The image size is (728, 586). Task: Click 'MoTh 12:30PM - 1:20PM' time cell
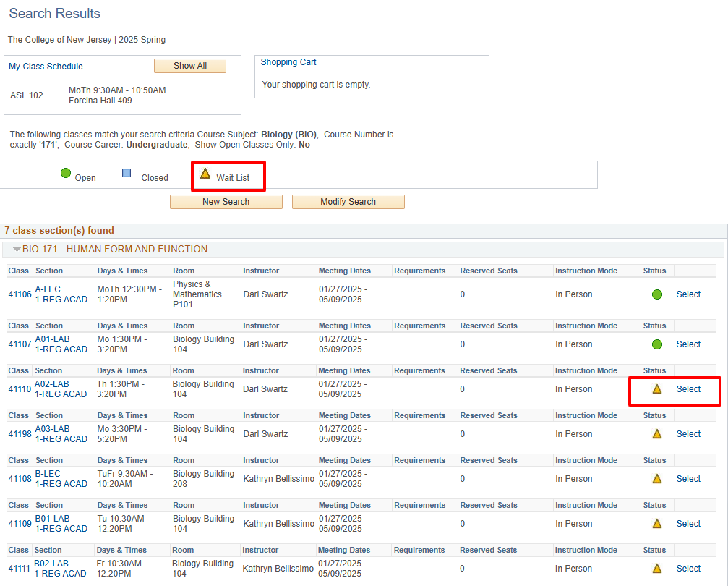coord(129,294)
